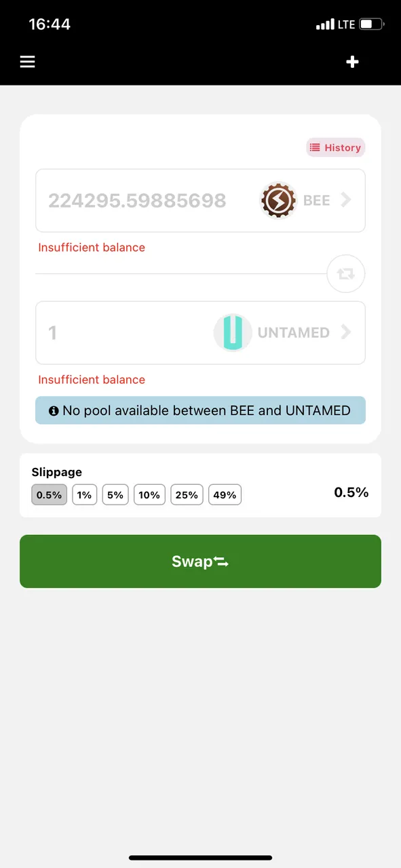The height and width of the screenshot is (868, 401).
Task: Click the green Swap button
Action: [200, 561]
